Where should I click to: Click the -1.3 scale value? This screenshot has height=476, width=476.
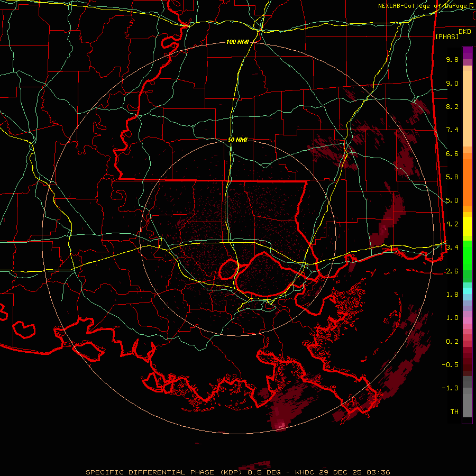tap(450, 388)
